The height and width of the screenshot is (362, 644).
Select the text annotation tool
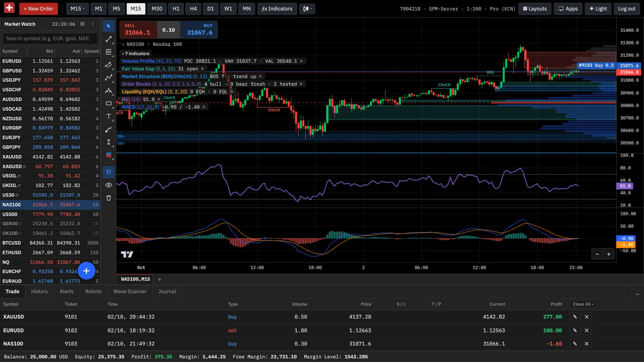tap(109, 116)
